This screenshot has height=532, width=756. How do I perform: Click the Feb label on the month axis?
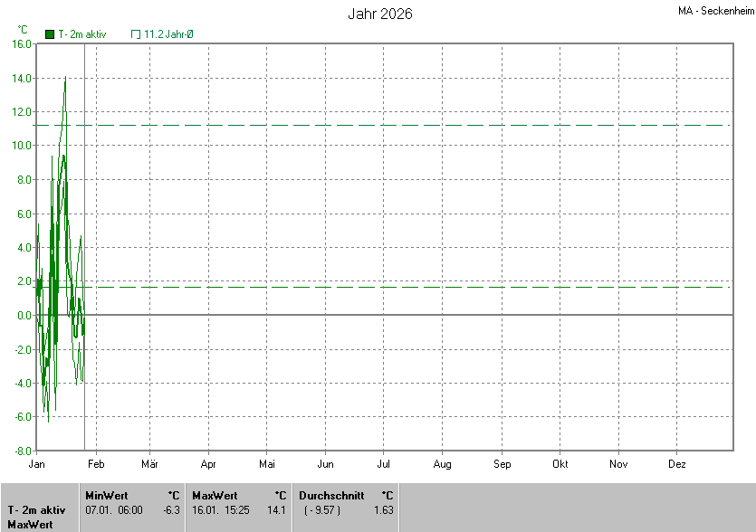96,464
